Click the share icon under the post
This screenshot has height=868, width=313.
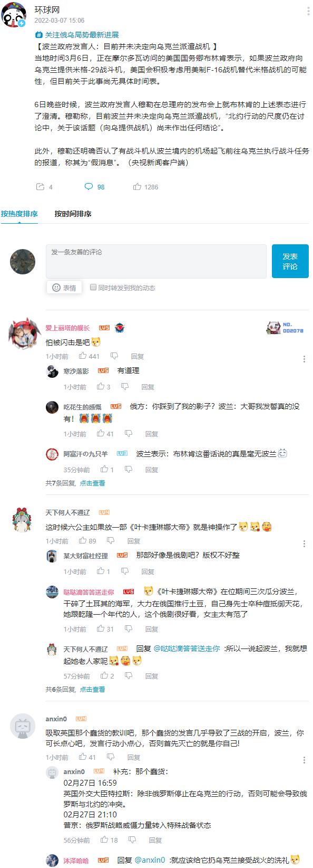coord(40,187)
